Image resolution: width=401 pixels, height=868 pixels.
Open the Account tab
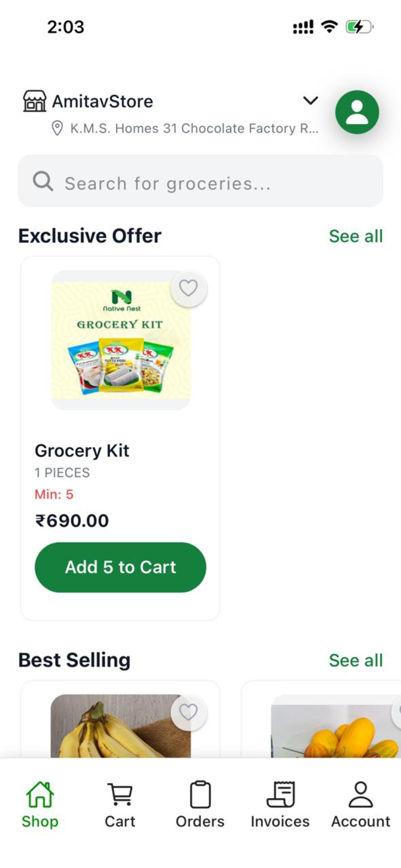pyautogui.click(x=361, y=805)
